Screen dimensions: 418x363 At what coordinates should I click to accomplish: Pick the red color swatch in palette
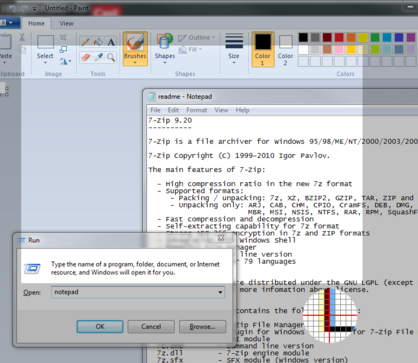[339, 37]
